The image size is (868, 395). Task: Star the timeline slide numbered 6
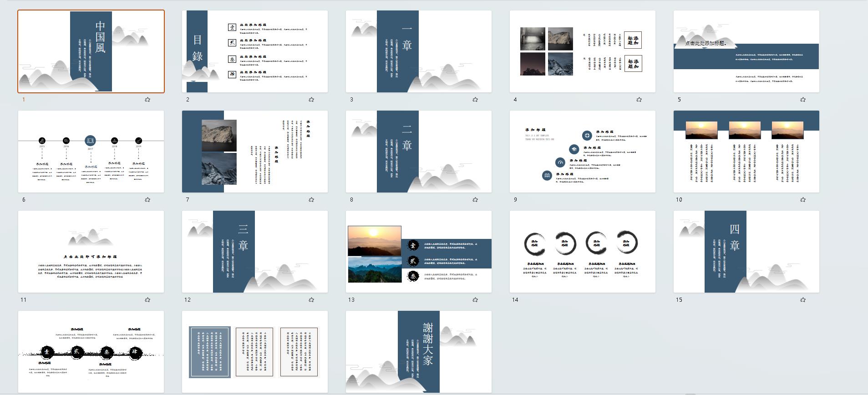click(x=147, y=200)
